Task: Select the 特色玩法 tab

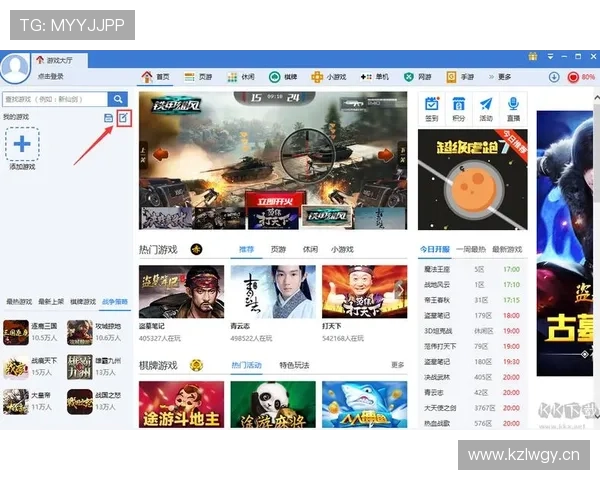Action: coord(294,365)
